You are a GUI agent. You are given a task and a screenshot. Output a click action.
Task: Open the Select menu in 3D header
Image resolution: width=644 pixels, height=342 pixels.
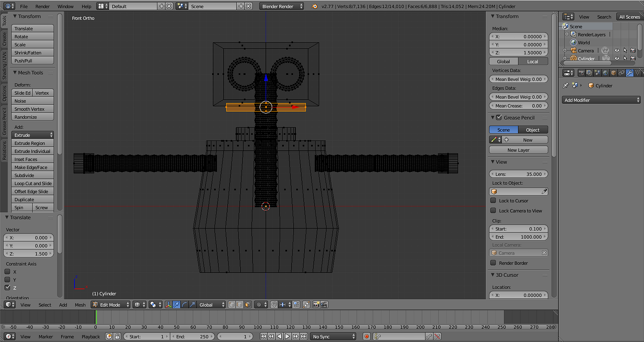point(45,305)
